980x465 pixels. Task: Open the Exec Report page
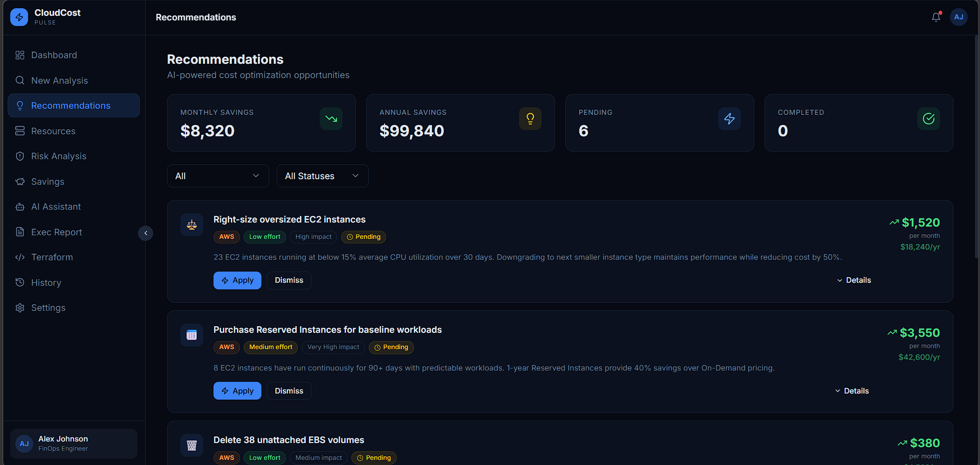pyautogui.click(x=74, y=232)
